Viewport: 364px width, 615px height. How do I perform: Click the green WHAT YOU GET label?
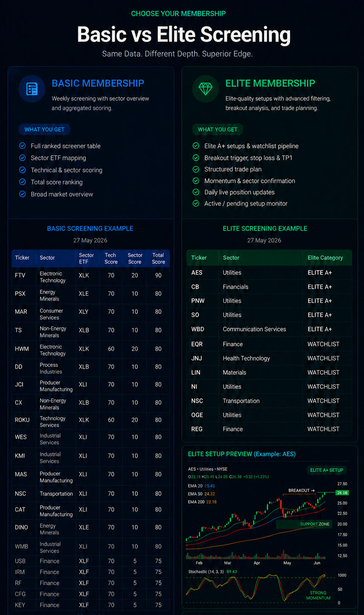click(x=218, y=129)
